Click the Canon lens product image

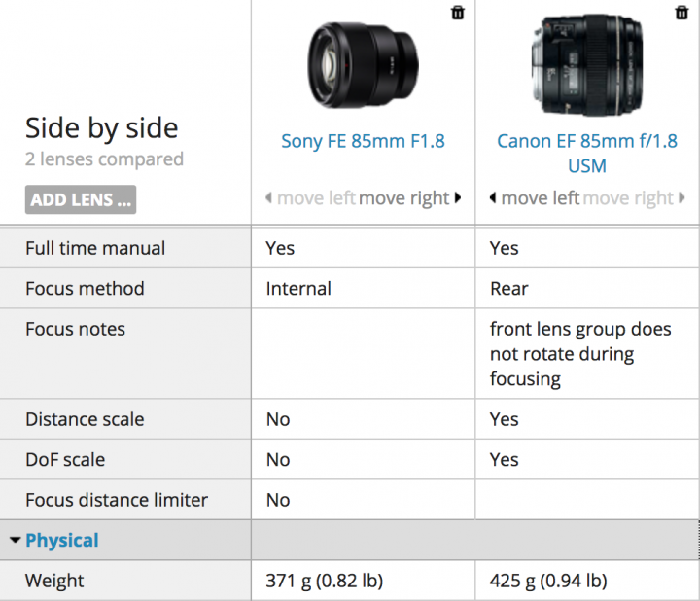click(587, 65)
